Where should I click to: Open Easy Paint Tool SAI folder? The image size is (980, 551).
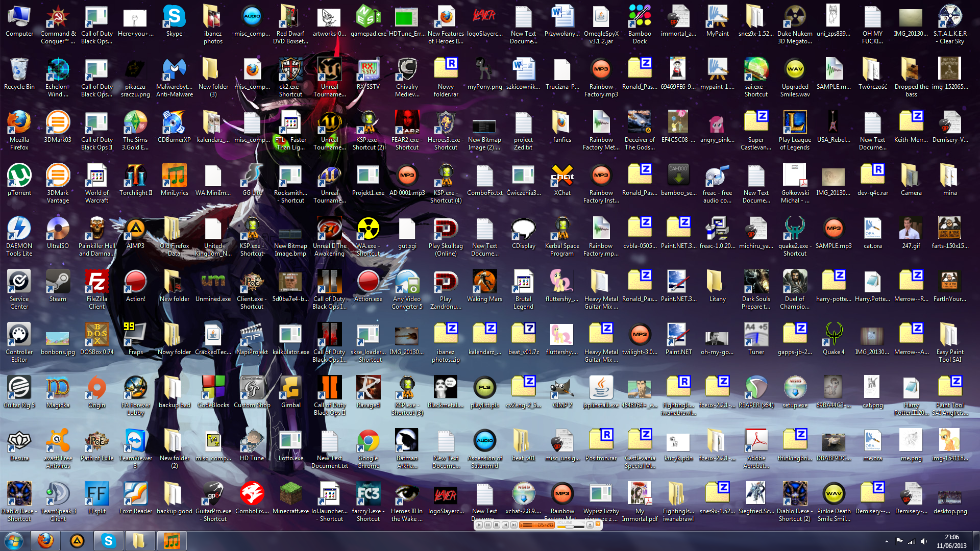point(950,343)
